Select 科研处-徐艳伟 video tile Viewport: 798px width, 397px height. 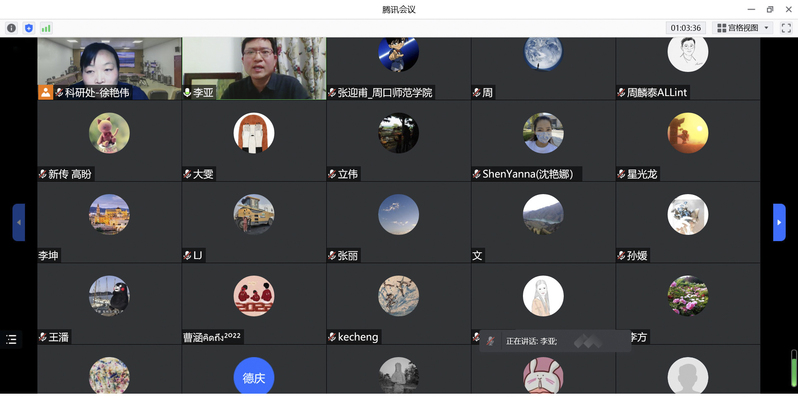(109, 68)
